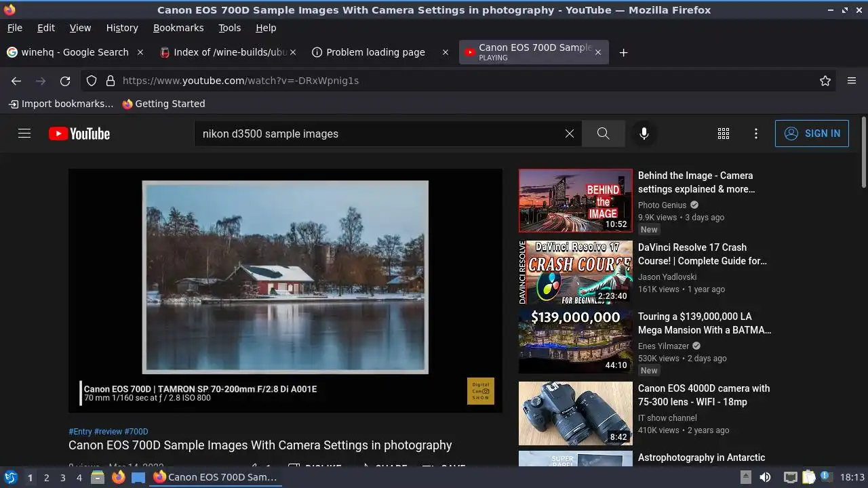Open the system start menu icon
Screen dimensions: 868x488
[x=11, y=477]
